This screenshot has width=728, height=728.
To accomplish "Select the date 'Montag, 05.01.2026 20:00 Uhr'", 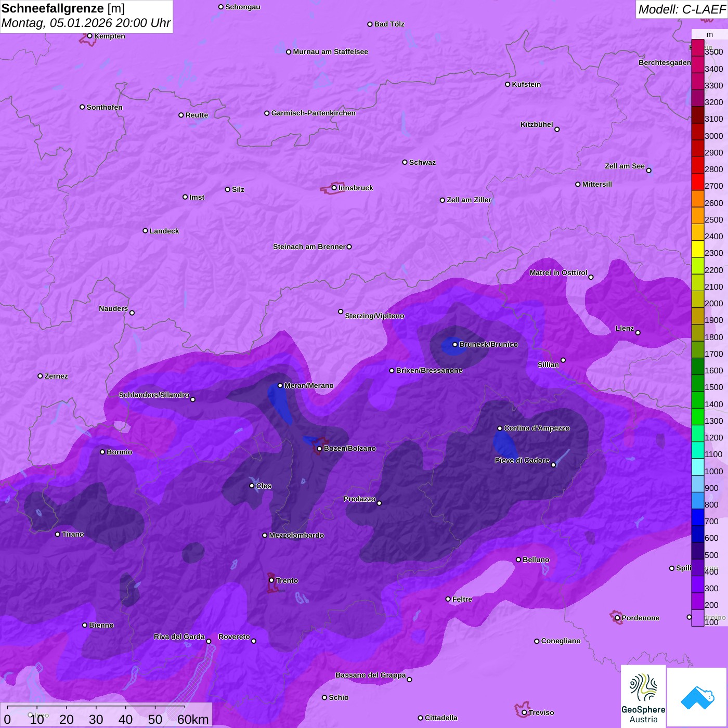I will [86, 23].
